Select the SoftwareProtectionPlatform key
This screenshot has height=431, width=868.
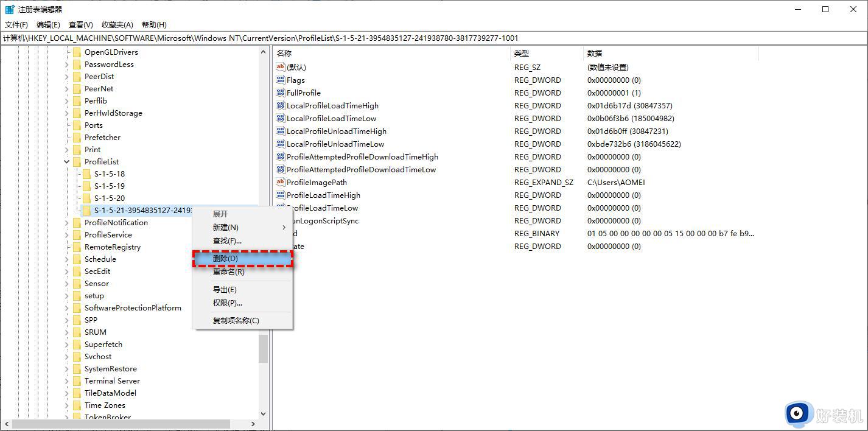point(133,308)
